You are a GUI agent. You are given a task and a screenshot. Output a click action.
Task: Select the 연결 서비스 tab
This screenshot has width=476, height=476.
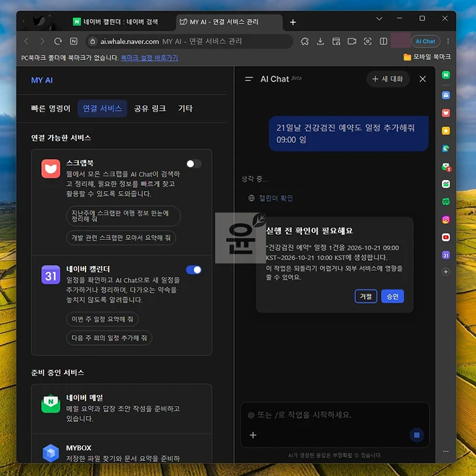[102, 108]
